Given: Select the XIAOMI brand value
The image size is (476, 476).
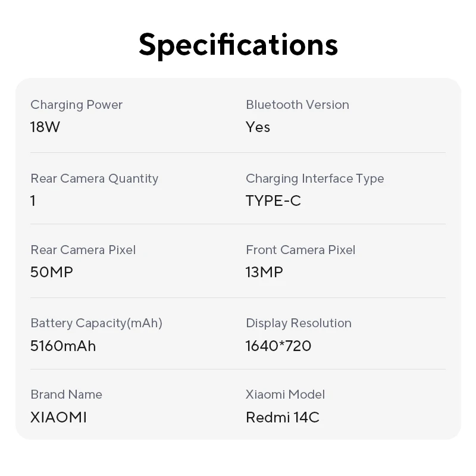Looking at the screenshot, I should coord(58,417).
